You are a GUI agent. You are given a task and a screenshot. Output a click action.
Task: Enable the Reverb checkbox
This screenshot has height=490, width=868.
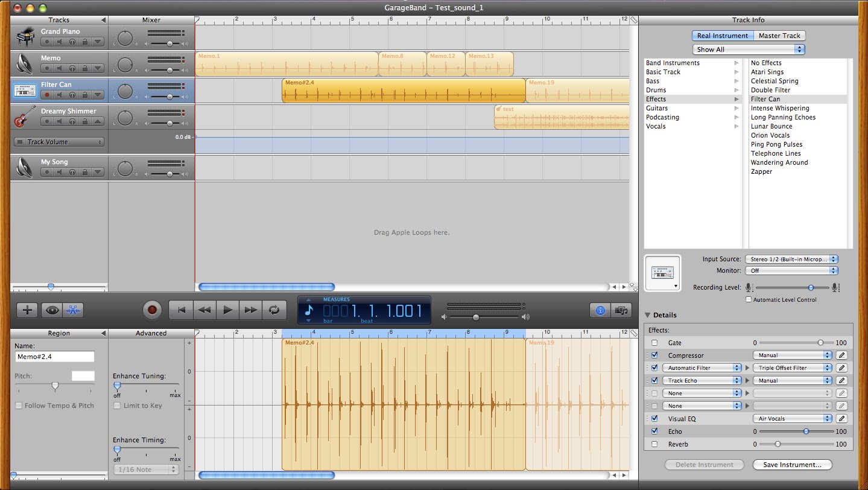coord(654,444)
